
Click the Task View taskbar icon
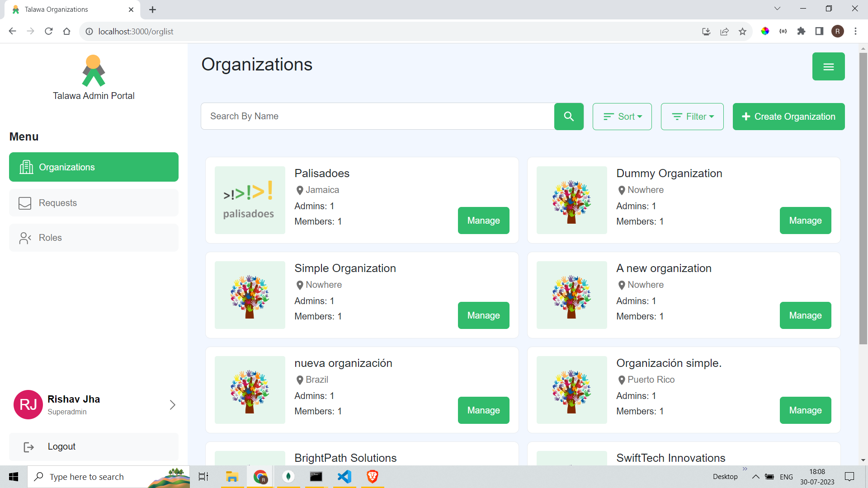(204, 477)
